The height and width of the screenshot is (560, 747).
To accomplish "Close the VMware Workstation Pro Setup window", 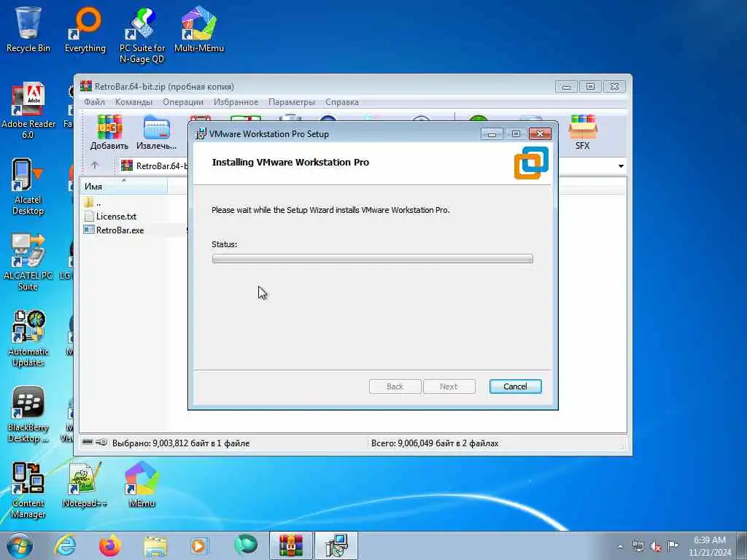I will coord(540,134).
